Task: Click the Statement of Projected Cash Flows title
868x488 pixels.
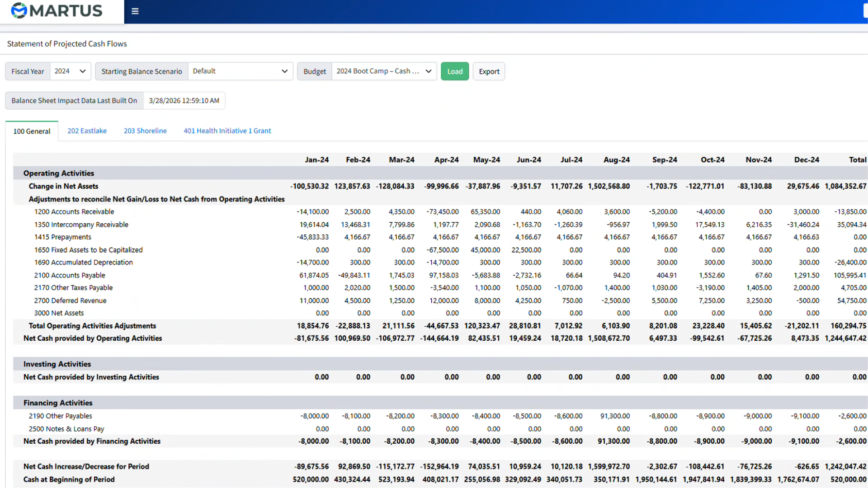Action: tap(67, 44)
